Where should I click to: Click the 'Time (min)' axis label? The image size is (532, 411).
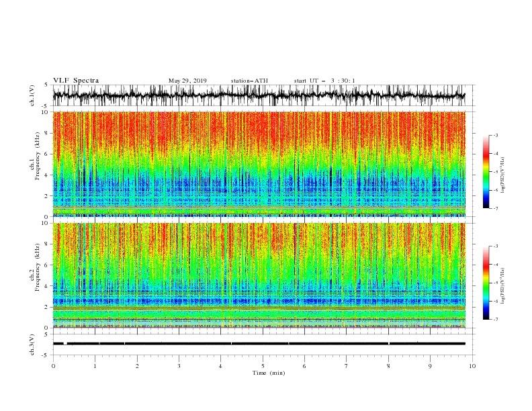(269, 373)
